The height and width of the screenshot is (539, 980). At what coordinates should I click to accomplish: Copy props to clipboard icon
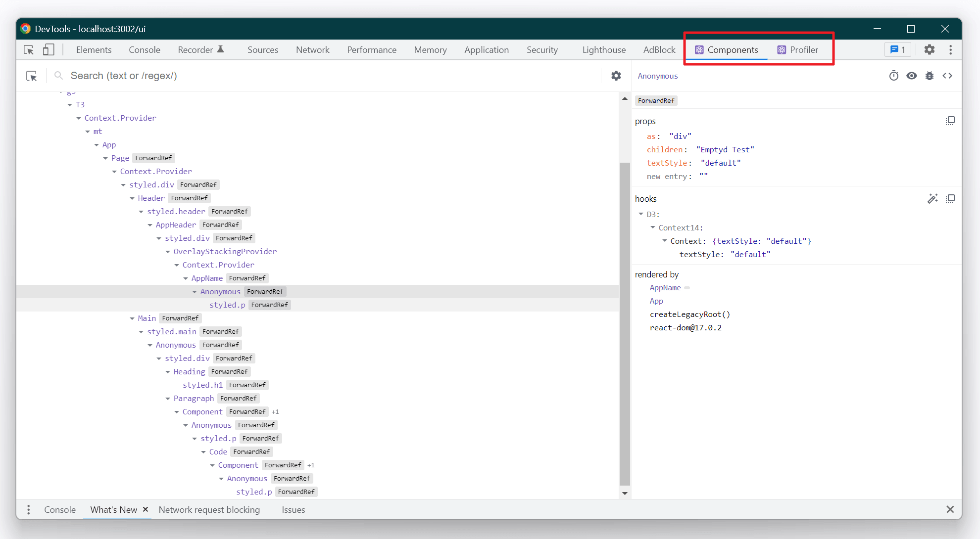click(x=950, y=121)
